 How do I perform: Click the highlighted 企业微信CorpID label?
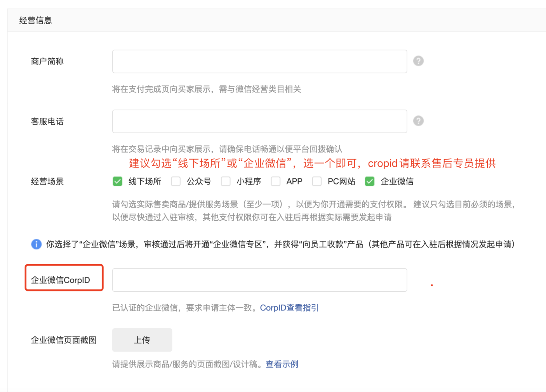(x=61, y=280)
